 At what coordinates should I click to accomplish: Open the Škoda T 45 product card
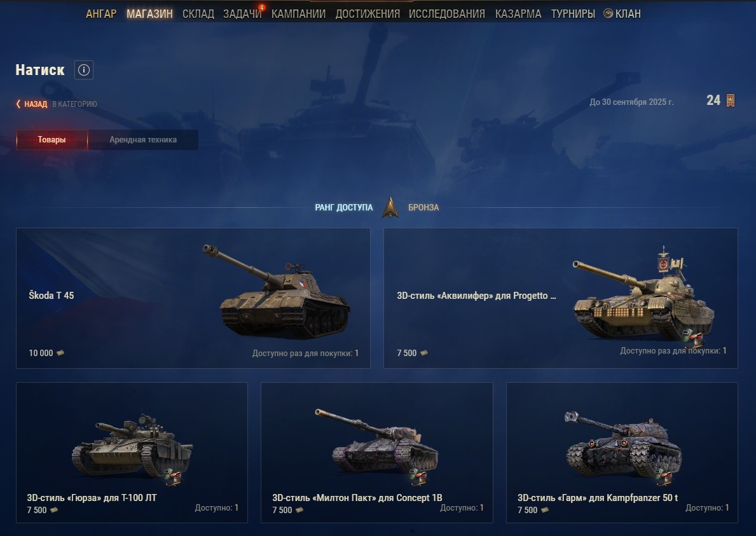click(193, 298)
